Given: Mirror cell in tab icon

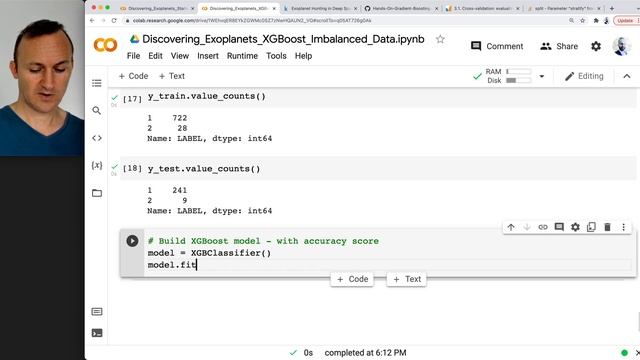Looking at the screenshot, I should click(591, 227).
